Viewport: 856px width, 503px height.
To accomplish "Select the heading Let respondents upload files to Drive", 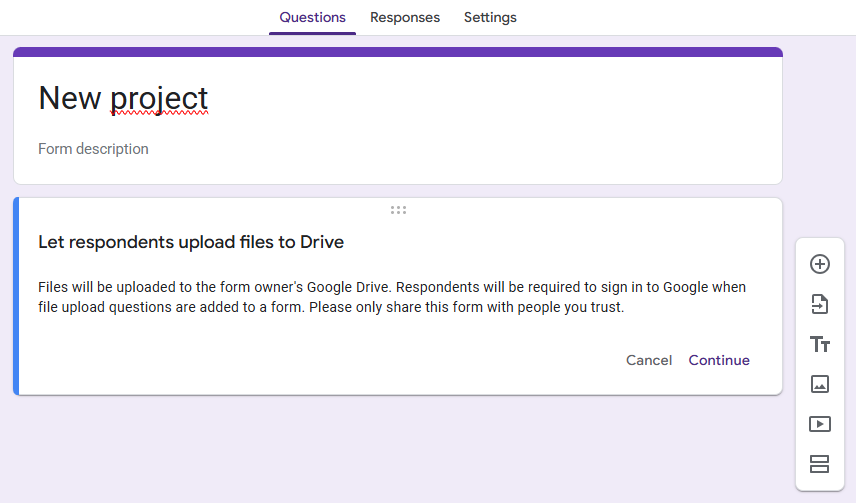I will [x=191, y=242].
